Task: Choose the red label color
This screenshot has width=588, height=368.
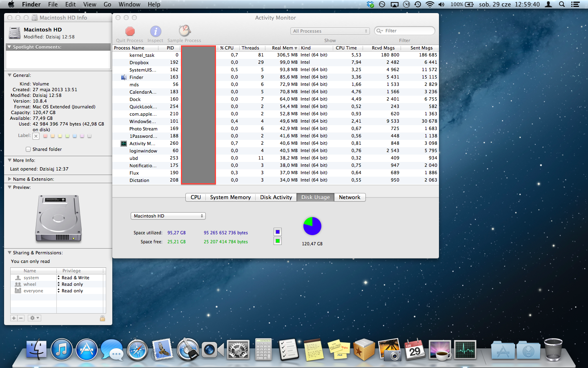Action: 45,136
